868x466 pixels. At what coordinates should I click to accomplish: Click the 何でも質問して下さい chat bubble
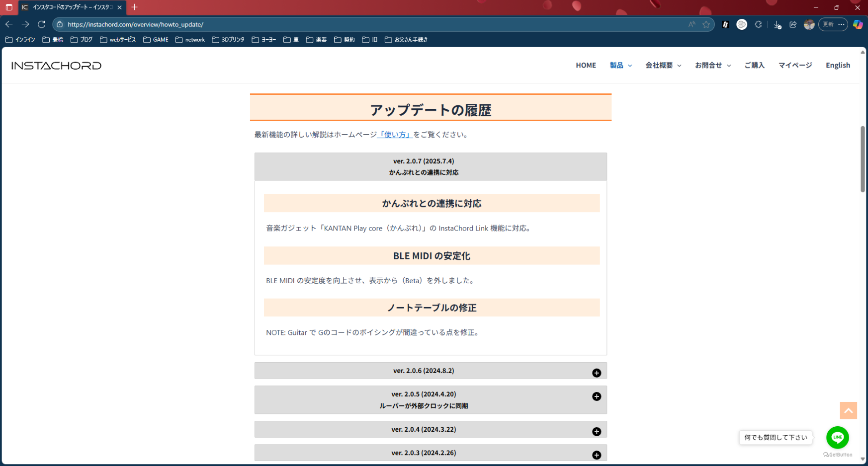[x=776, y=438]
